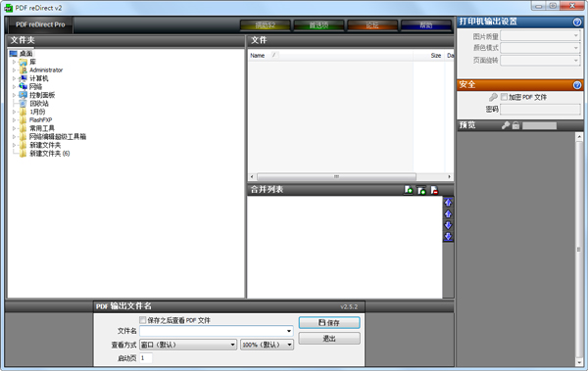
Task: Open the 文件名 combo box arrow
Action: pyautogui.click(x=289, y=331)
